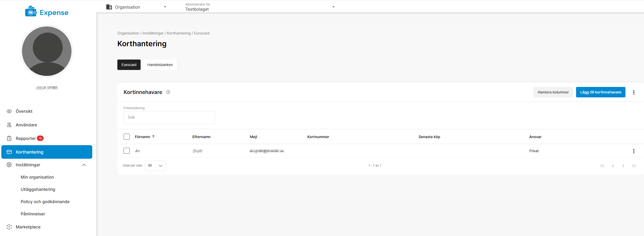This screenshot has height=236, width=644.
Task: Toggle the select-all checkbox in table header
Action: coord(126,137)
